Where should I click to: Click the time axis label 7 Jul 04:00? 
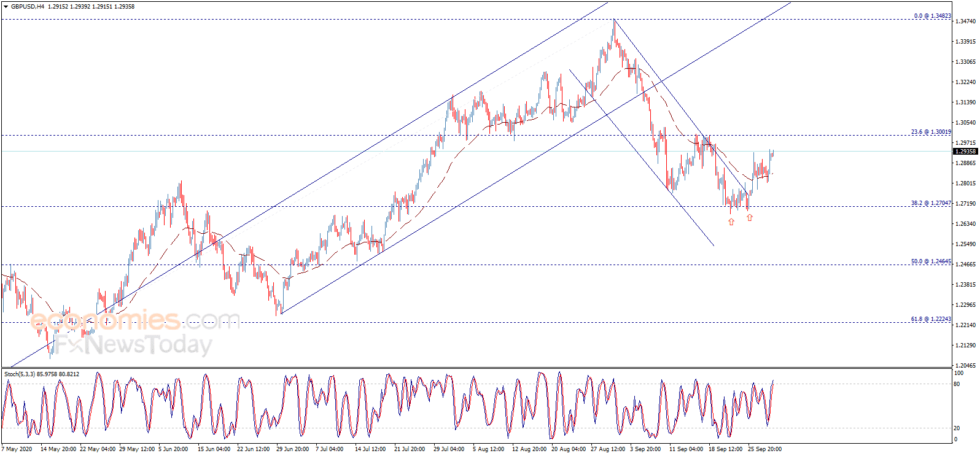pos(330,449)
